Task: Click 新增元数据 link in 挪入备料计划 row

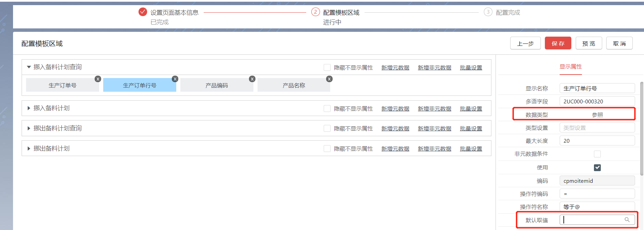Action: pyautogui.click(x=395, y=108)
